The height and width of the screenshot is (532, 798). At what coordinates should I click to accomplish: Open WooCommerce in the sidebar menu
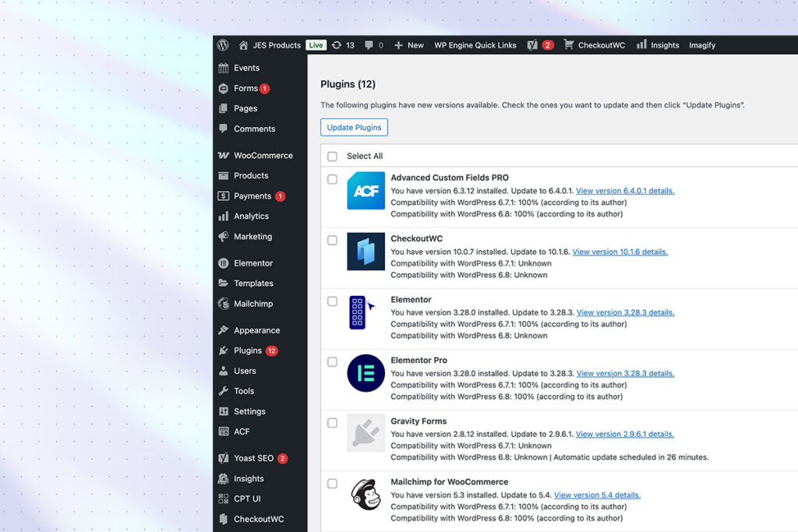pos(263,156)
